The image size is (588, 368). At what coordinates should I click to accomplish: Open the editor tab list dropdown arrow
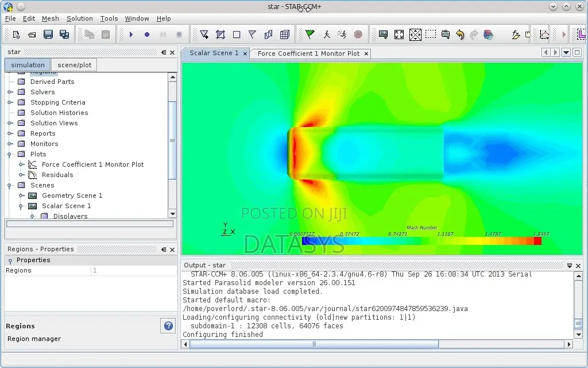566,52
